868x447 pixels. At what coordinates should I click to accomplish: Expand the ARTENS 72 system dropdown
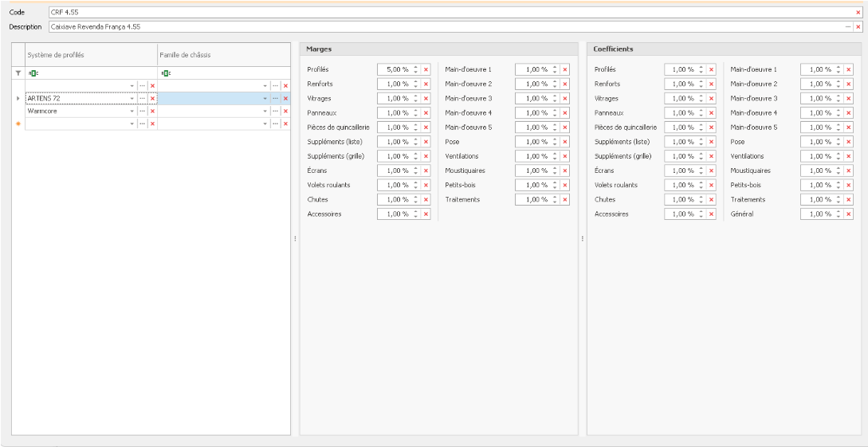pyautogui.click(x=132, y=99)
